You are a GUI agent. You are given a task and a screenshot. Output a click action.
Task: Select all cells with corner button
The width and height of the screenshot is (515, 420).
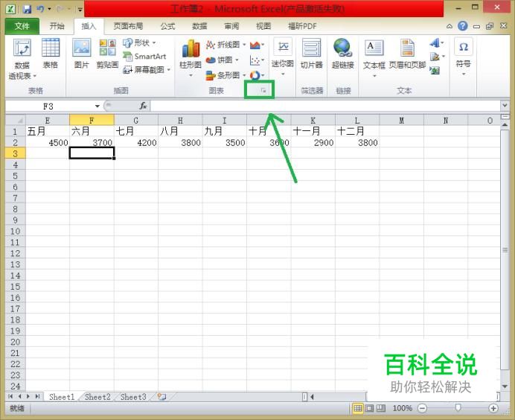pyautogui.click(x=16, y=121)
